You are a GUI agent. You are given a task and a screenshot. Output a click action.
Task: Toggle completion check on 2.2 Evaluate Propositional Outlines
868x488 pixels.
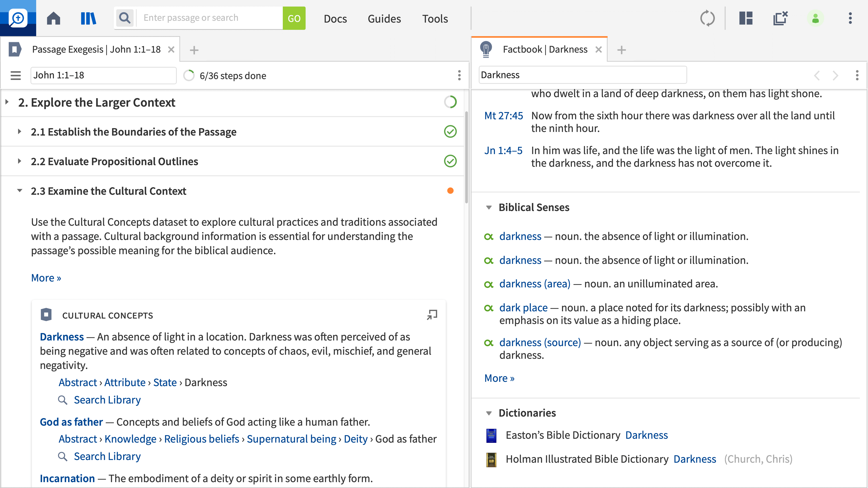pyautogui.click(x=450, y=161)
